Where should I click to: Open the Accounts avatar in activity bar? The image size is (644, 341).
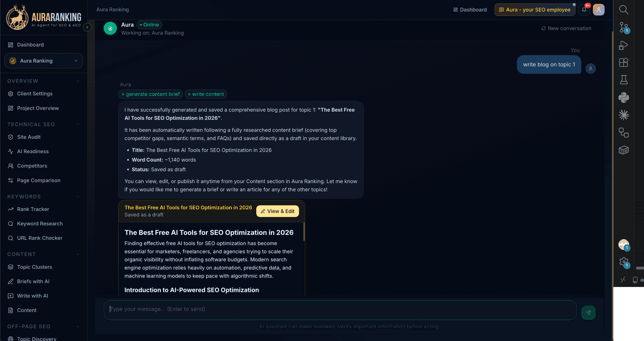pos(624,245)
